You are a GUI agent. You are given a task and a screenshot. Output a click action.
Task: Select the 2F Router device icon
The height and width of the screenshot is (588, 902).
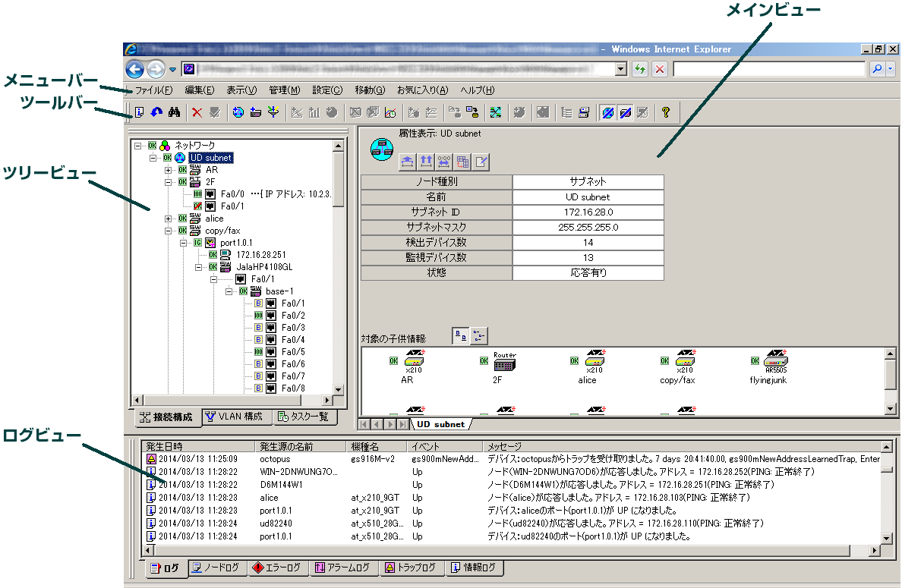(504, 362)
